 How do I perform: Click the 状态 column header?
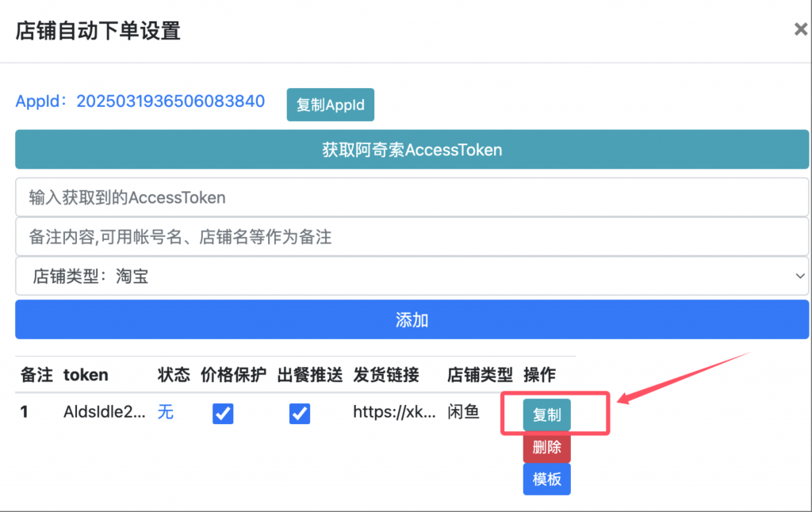tap(174, 375)
